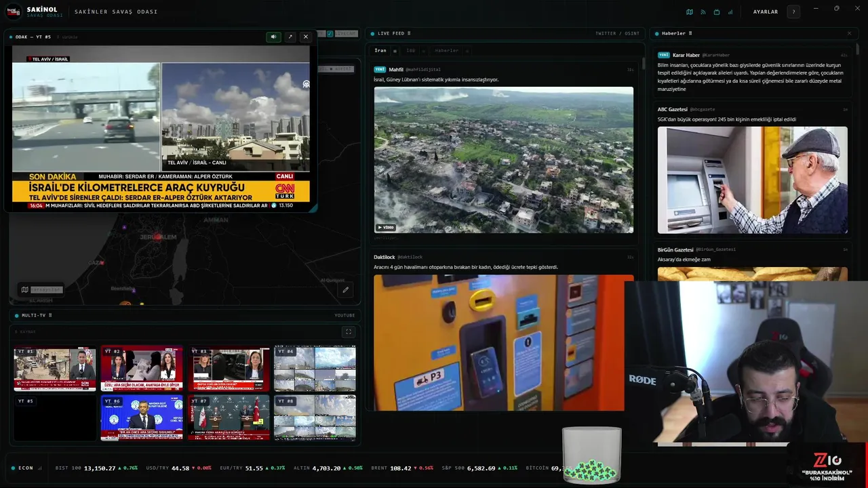Open the question mark help button
This screenshot has height=488, width=868.
click(793, 12)
